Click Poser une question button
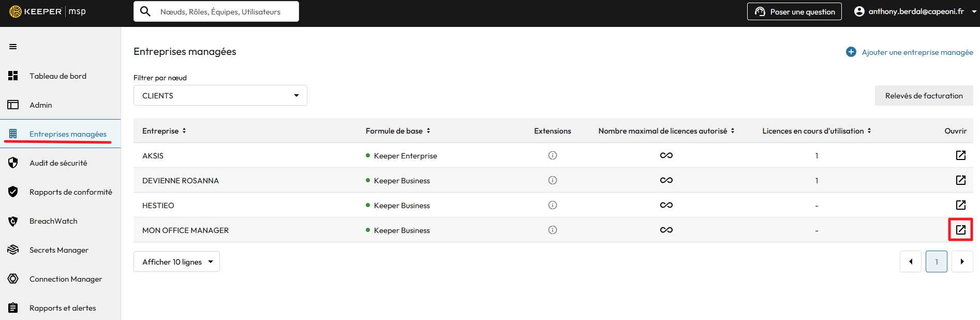The height and width of the screenshot is (320, 980). (x=794, y=11)
